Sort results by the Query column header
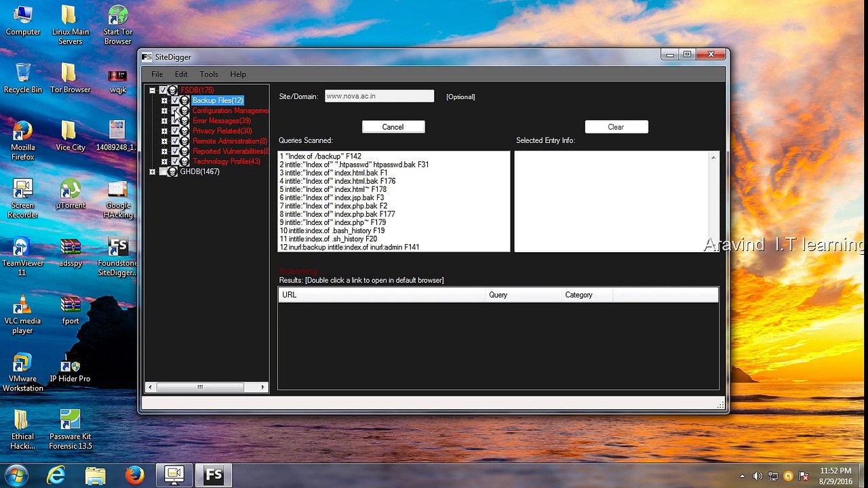This screenshot has width=868, height=488. point(524,295)
